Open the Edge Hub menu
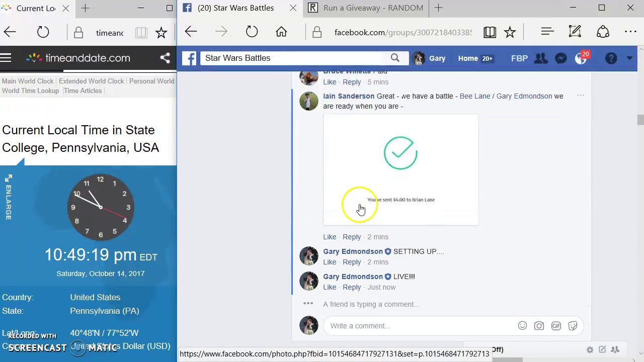644x362 pixels. pos(547,32)
